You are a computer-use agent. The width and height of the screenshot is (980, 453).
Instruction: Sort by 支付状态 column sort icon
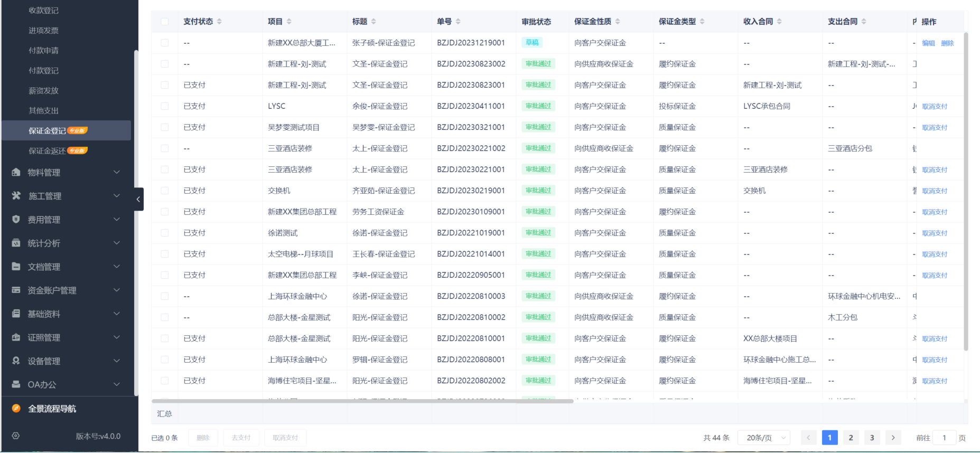pos(219,22)
